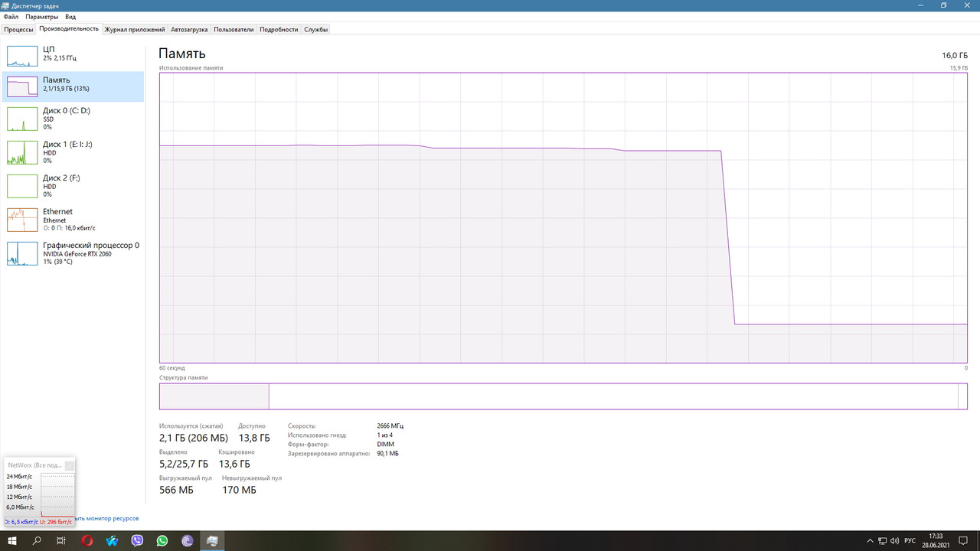
Task: Click the Task Manager taskbar icon
Action: click(212, 540)
